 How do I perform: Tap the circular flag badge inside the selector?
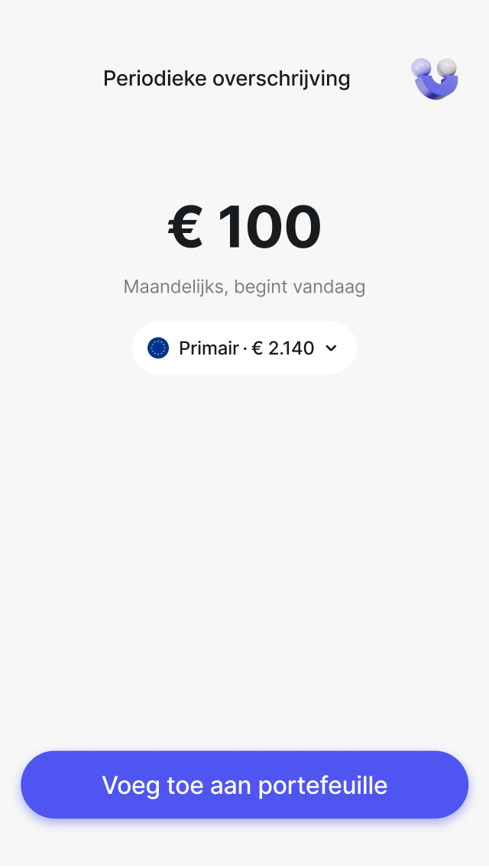pos(158,347)
